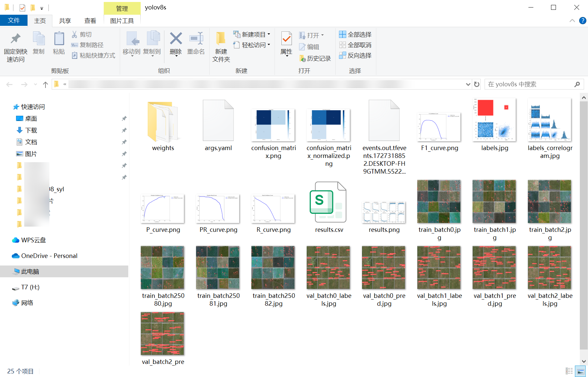Click the Copy (复制) ribbon icon
588x377 pixels.
click(x=39, y=43)
